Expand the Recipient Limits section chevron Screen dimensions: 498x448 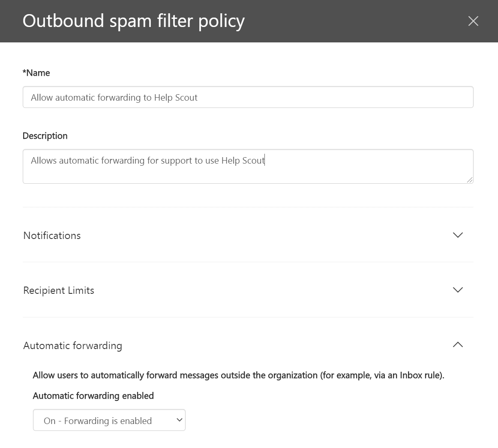point(458,290)
